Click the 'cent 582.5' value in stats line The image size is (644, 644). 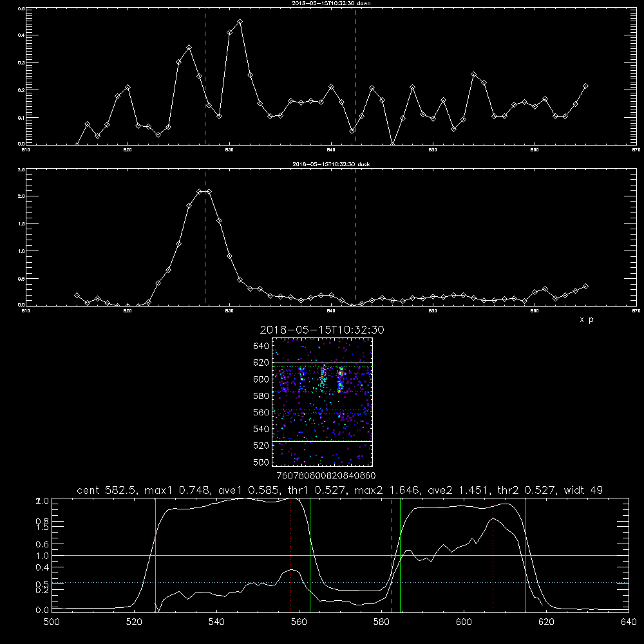[x=107, y=490]
